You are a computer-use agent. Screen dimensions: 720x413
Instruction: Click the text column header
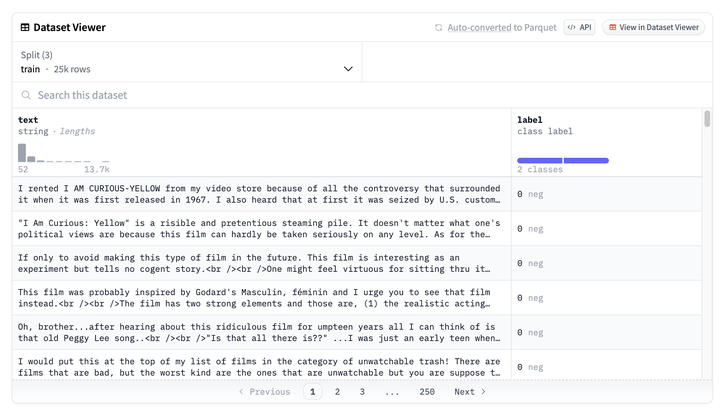tap(28, 120)
